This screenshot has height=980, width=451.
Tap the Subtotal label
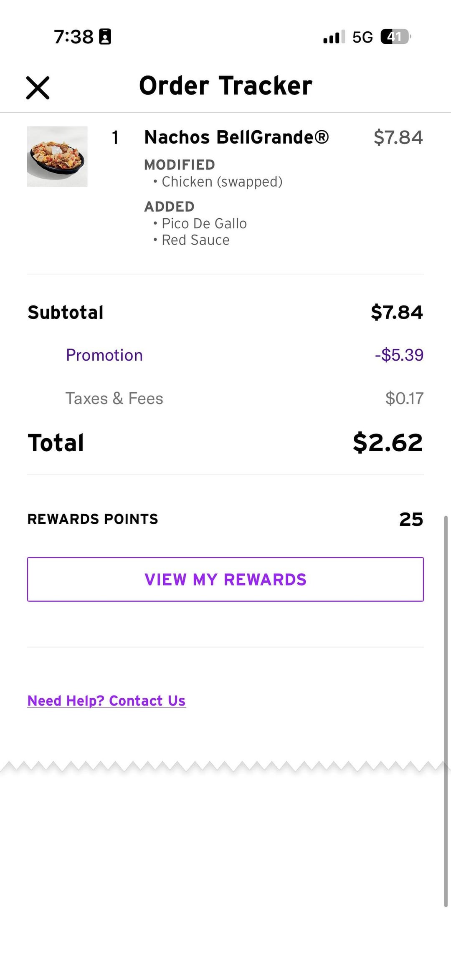tap(66, 313)
